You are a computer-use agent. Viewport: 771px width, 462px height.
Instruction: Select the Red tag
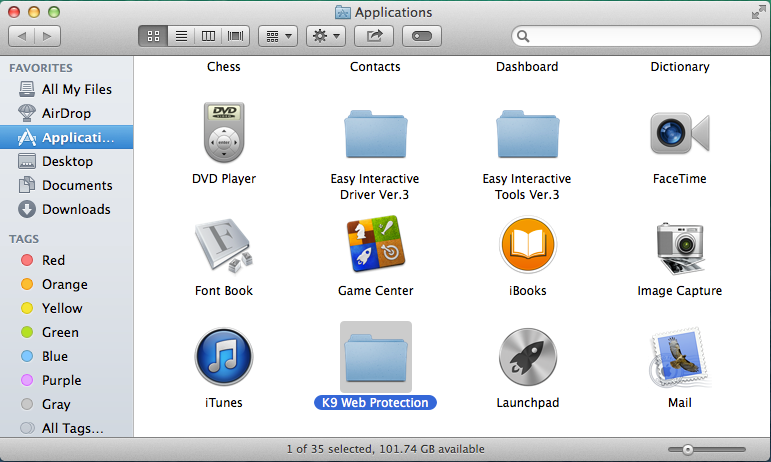67,260
